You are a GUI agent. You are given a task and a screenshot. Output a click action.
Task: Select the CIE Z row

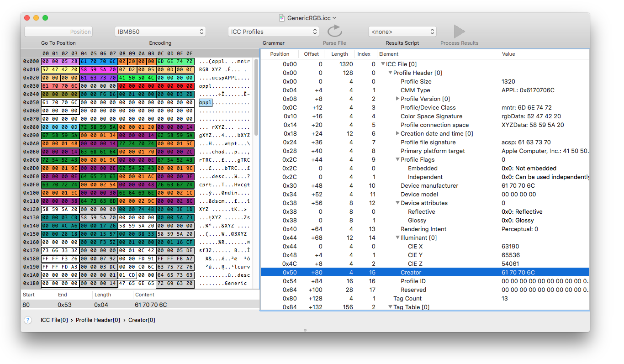pos(425,264)
